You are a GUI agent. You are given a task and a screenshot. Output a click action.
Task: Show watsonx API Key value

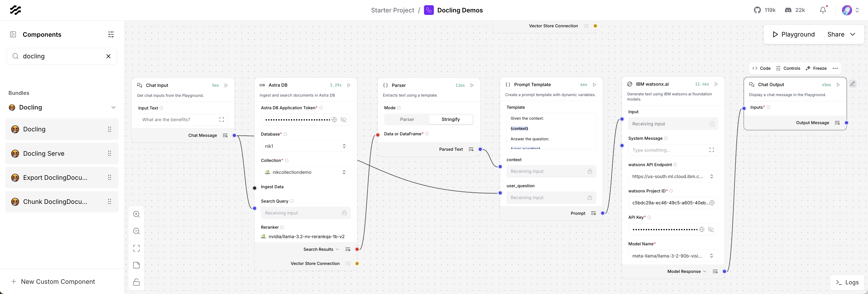711,230
